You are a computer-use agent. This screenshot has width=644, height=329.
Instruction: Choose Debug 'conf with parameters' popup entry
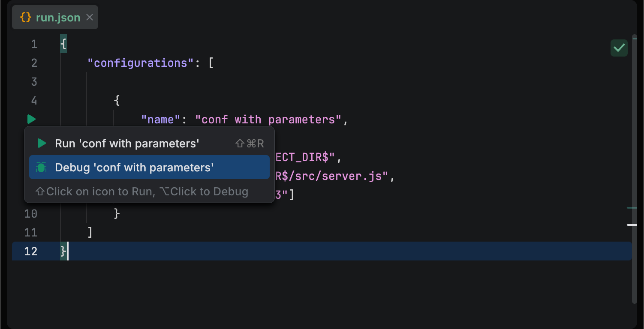[134, 167]
